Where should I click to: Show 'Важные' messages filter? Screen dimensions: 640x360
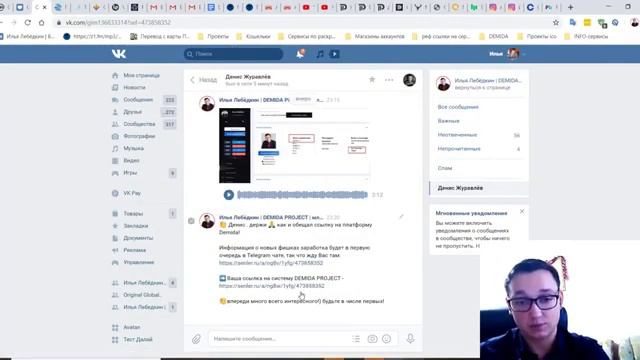tap(449, 121)
